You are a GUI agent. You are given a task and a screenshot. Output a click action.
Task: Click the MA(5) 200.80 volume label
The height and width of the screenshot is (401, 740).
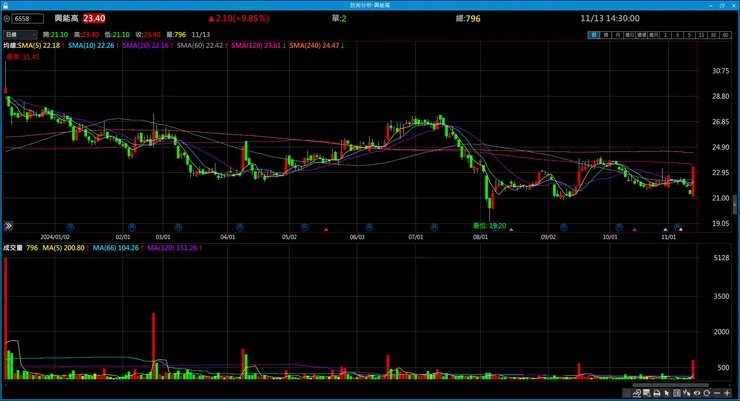pos(63,248)
